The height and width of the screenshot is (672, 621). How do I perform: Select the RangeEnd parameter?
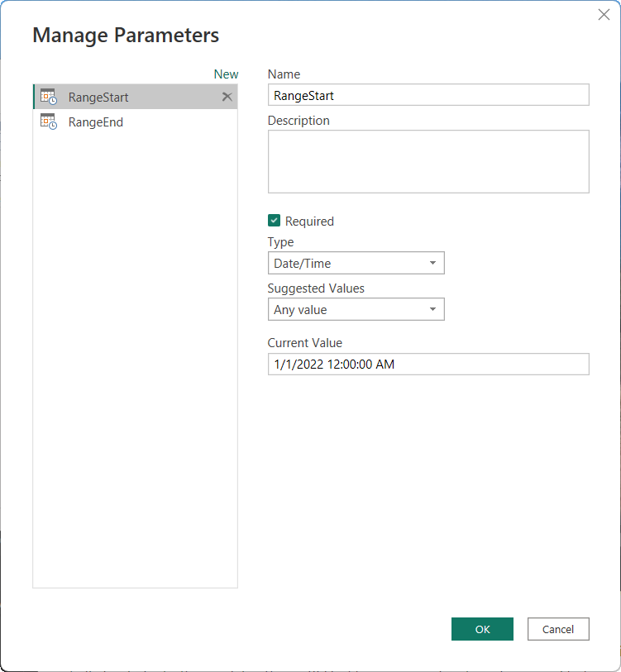click(97, 122)
